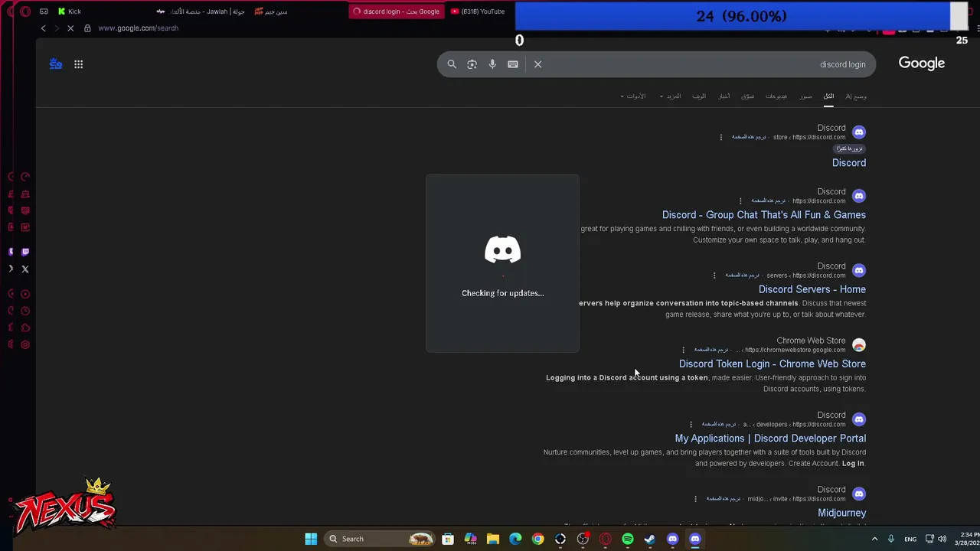Switch to the Jawlah browser tab
Image resolution: width=980 pixels, height=551 pixels.
point(201,11)
